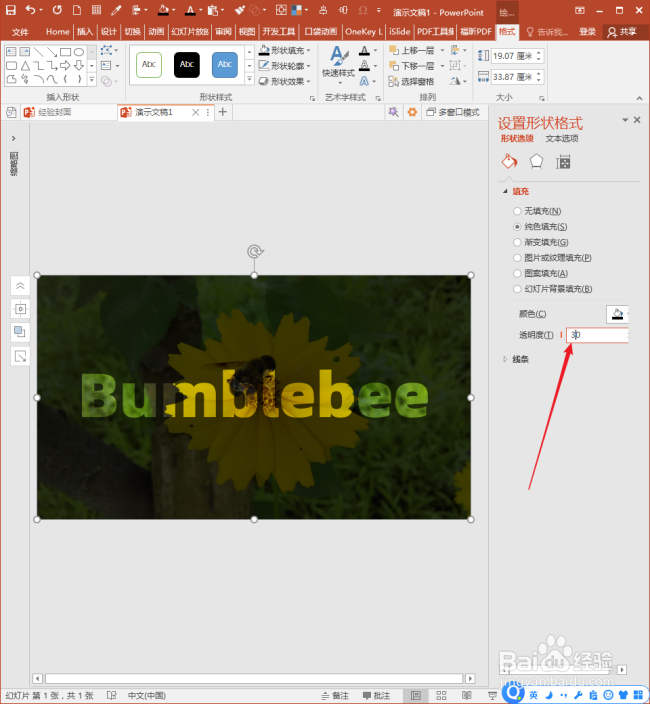Open Effects pentagon tab in format pane
650x704 pixels.
[536, 161]
